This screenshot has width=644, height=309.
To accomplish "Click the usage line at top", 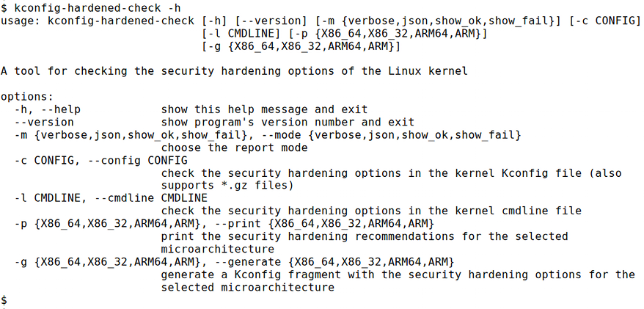I will (321, 21).
